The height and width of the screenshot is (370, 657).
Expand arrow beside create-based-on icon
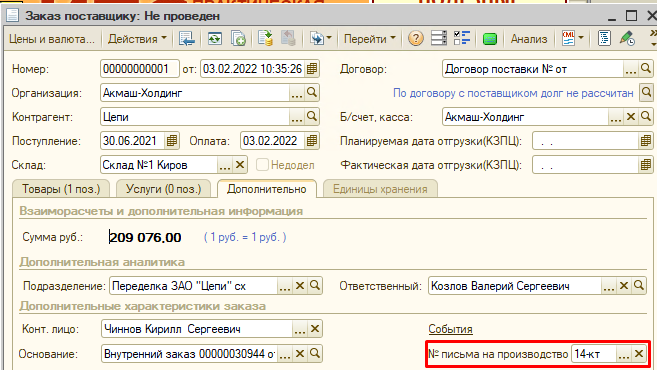click(x=329, y=38)
